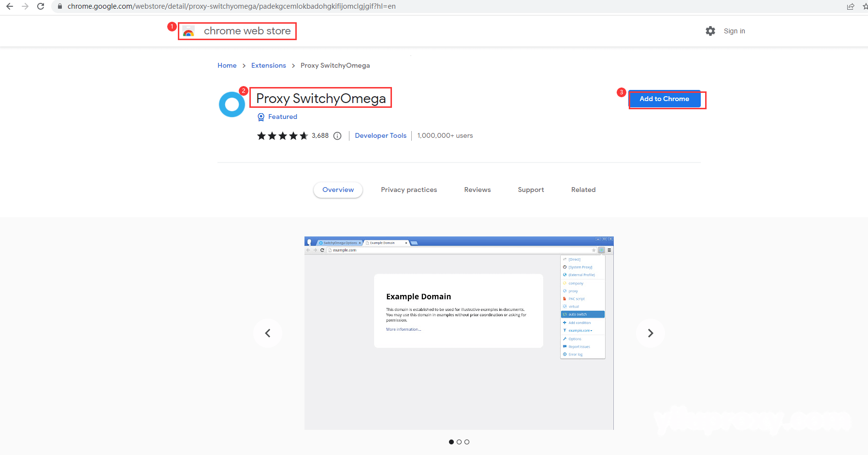This screenshot has width=868, height=455.
Task: Go forward using the browser forward arrow
Action: coord(25,6)
